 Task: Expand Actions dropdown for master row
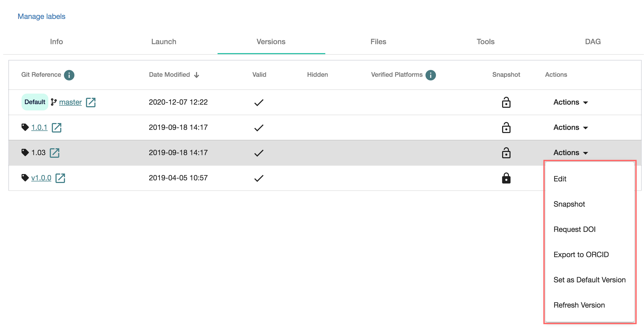[x=570, y=102]
